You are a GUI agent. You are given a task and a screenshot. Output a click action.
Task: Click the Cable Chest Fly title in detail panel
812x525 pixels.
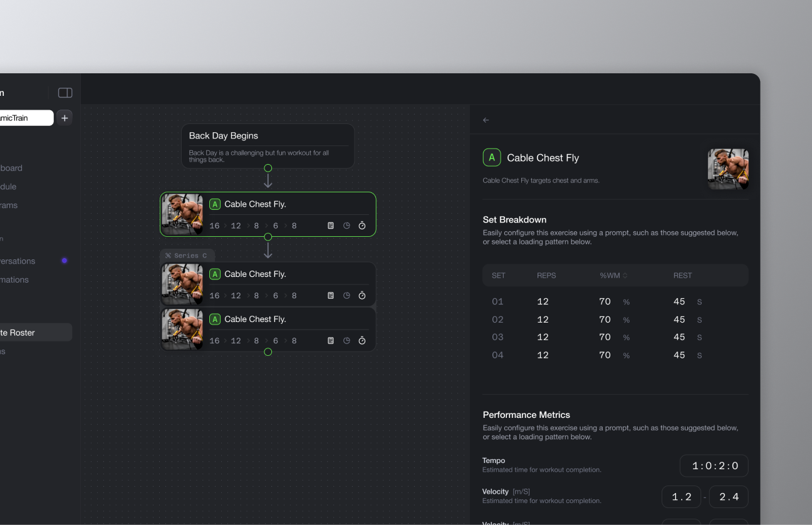click(x=543, y=158)
